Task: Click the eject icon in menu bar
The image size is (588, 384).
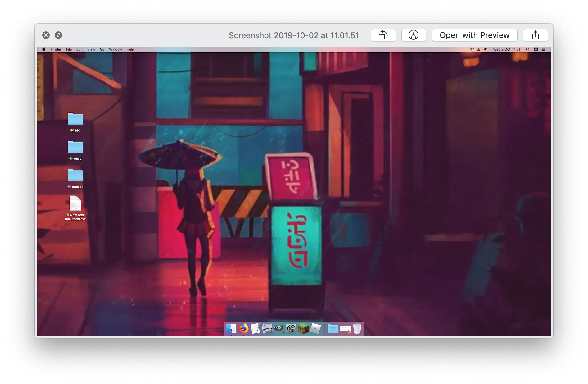Action: (479, 49)
